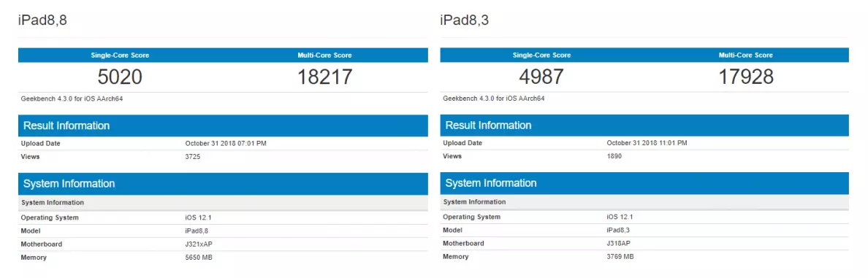Click Single-Core Score header above 4987
868x278 pixels.
(x=542, y=55)
